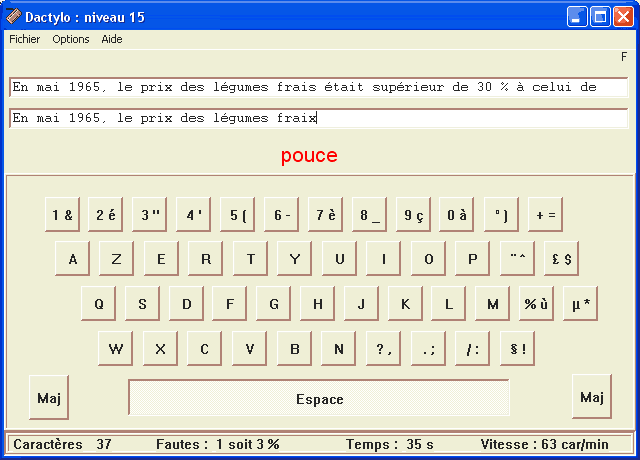Viewport: 640px width, 460px height.
Task: Click the "4 '" key
Action: 194,215
